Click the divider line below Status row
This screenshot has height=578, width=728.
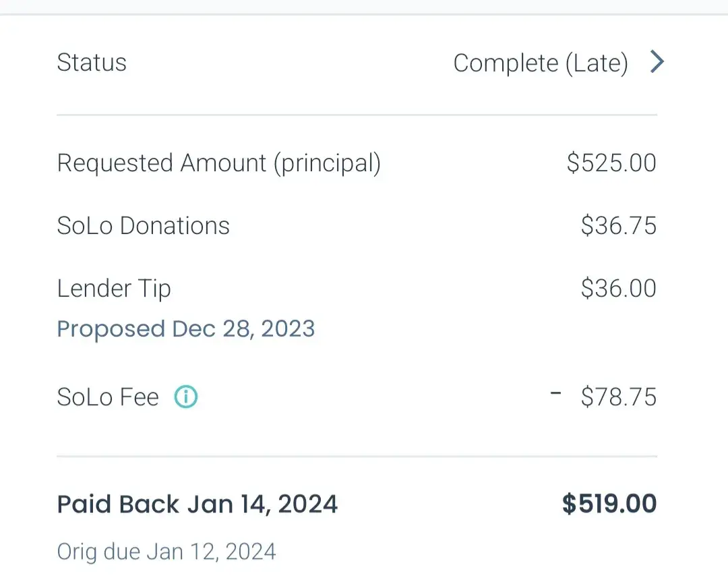coord(357,115)
